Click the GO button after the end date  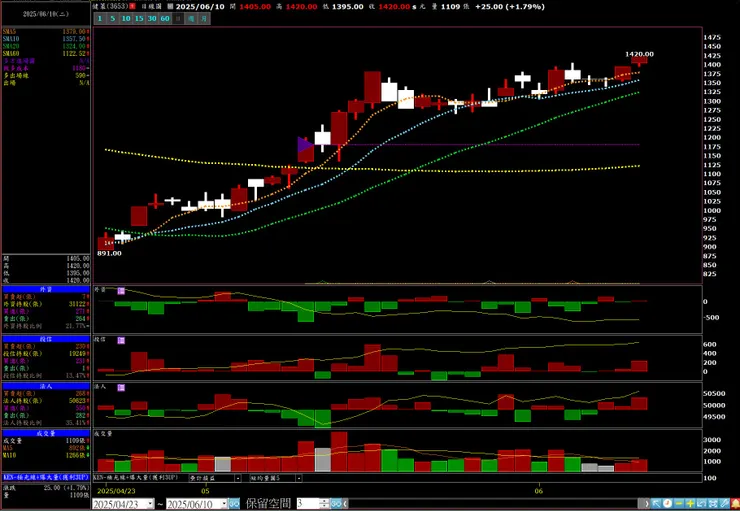pyautogui.click(x=234, y=503)
